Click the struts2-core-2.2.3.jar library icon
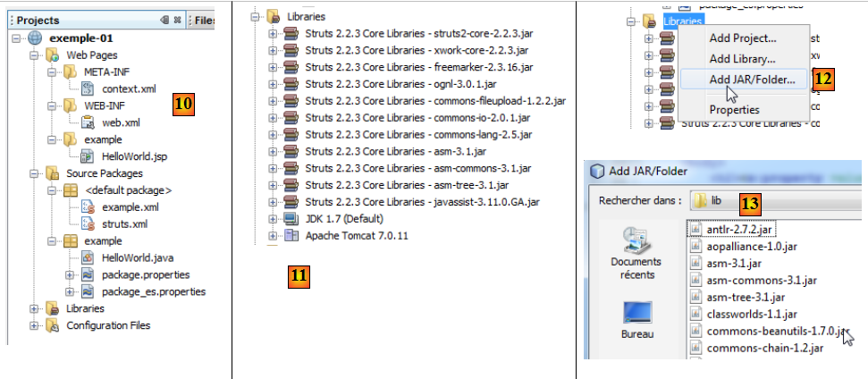The width and height of the screenshot is (868, 379). [291, 33]
